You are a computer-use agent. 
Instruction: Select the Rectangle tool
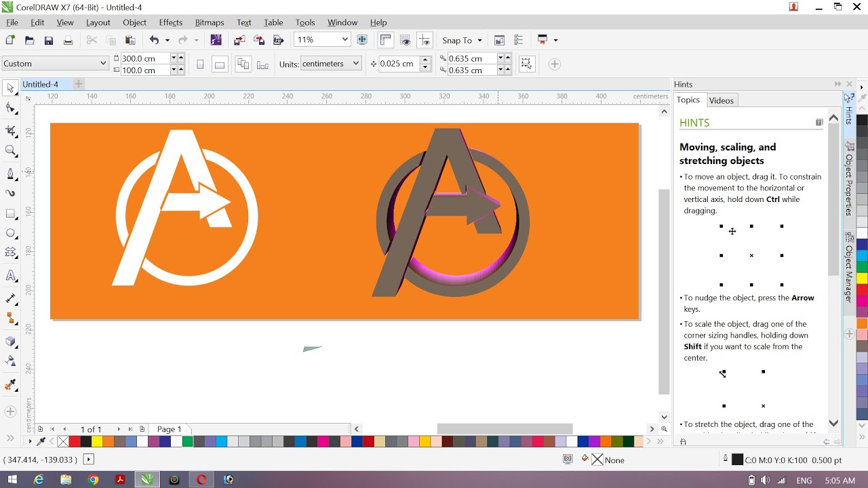[10, 213]
